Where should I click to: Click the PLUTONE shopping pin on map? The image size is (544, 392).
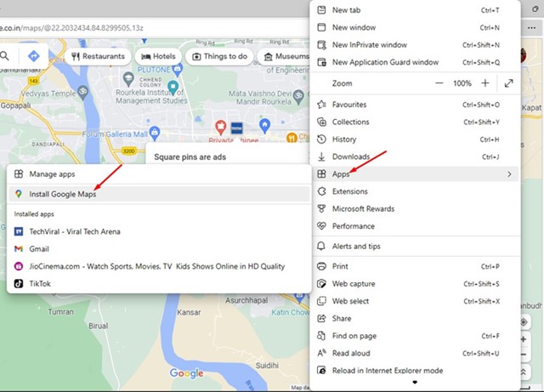click(178, 70)
